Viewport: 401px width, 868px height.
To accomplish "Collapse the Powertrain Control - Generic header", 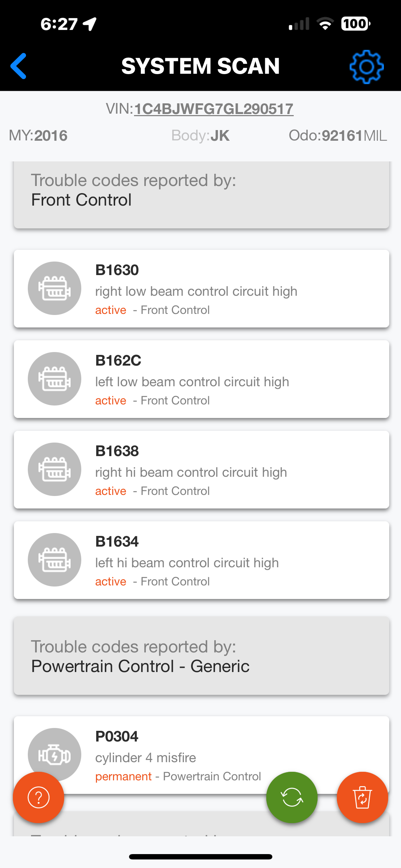I will click(x=201, y=656).
